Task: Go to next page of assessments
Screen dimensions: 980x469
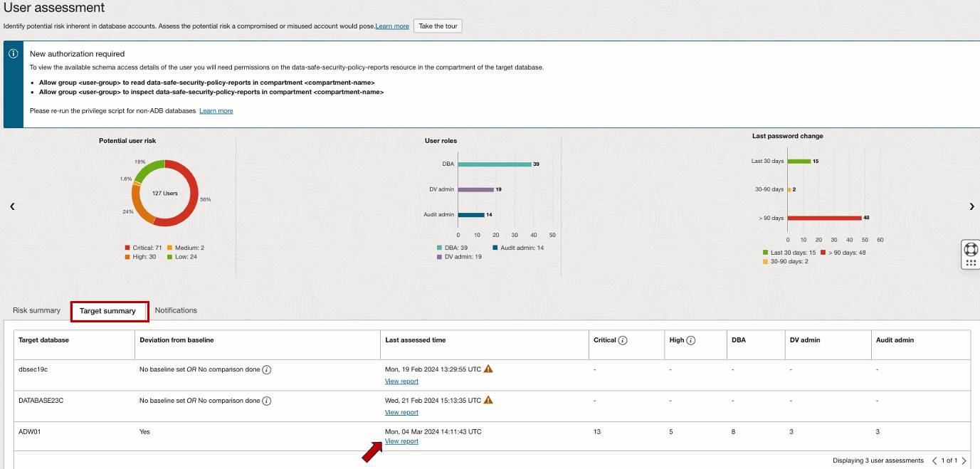Action: click(964, 460)
